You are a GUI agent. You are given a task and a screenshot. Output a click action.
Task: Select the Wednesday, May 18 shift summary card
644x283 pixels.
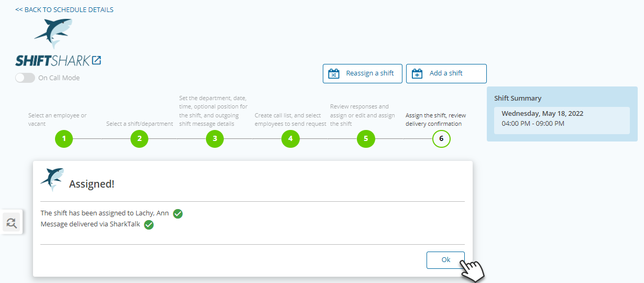coord(562,121)
